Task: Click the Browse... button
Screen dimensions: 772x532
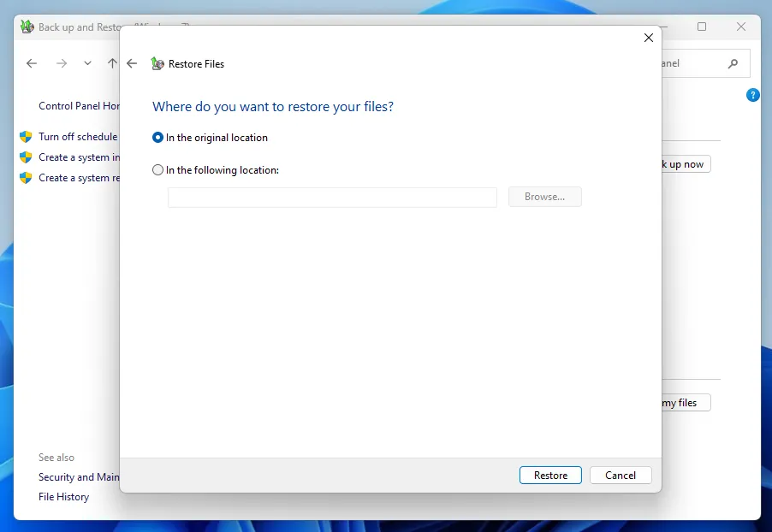Action: pos(544,197)
